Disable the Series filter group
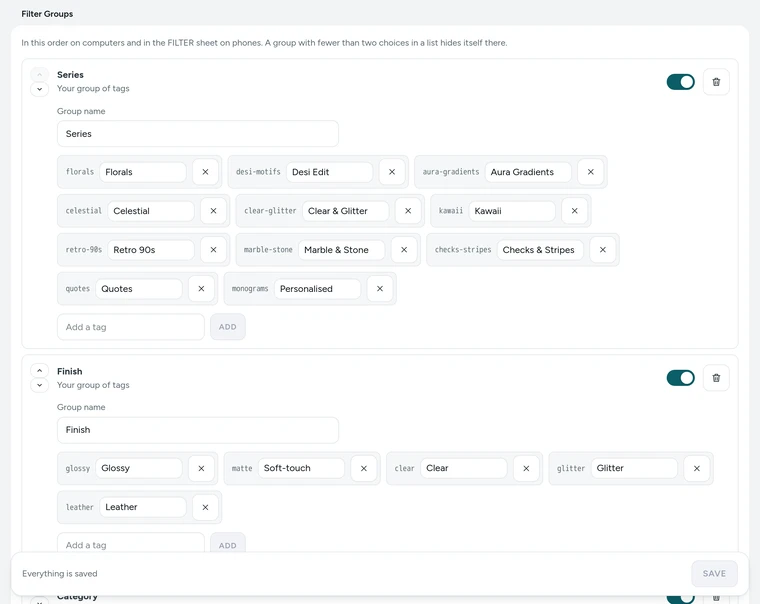Image resolution: width=760 pixels, height=604 pixels. [681, 82]
